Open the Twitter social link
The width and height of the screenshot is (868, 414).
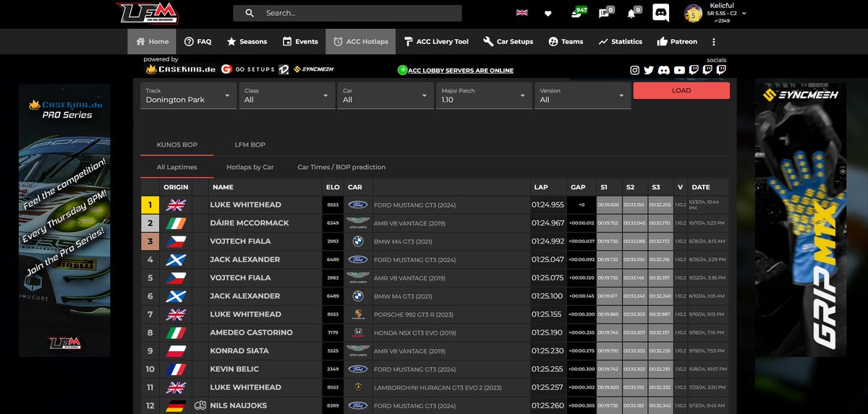649,70
